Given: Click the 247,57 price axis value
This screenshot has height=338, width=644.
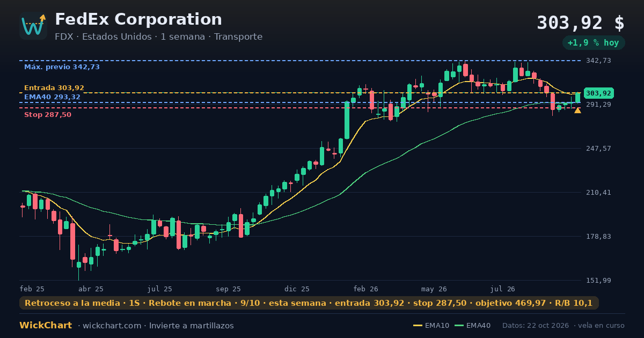Looking at the screenshot, I should 598,149.
